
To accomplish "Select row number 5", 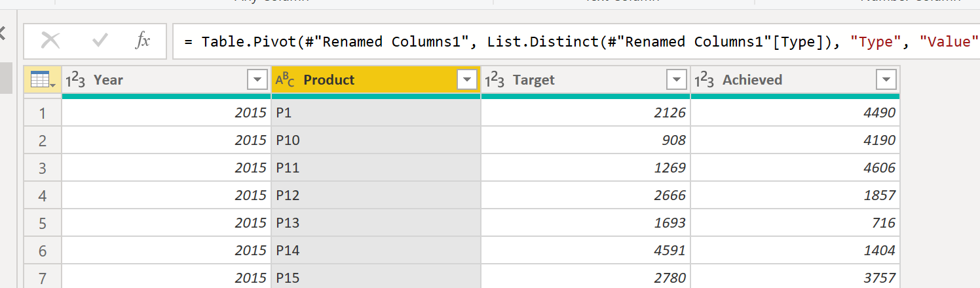I will click(43, 223).
